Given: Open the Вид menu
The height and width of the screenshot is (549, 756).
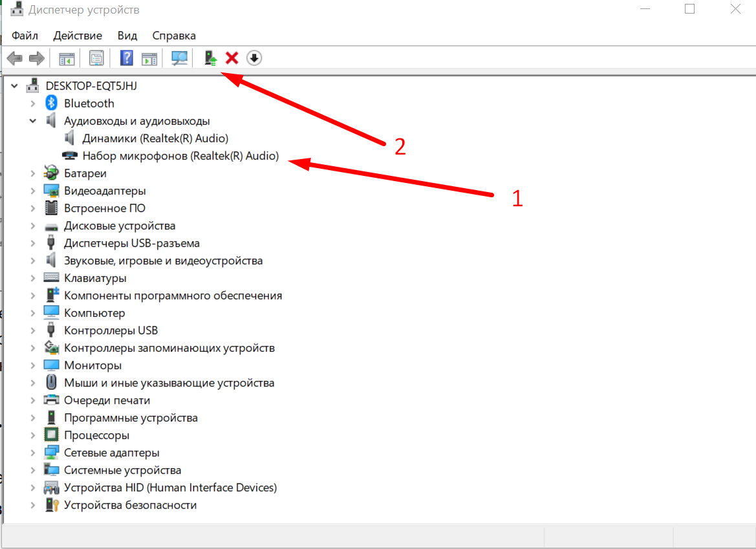Looking at the screenshot, I should 127,36.
